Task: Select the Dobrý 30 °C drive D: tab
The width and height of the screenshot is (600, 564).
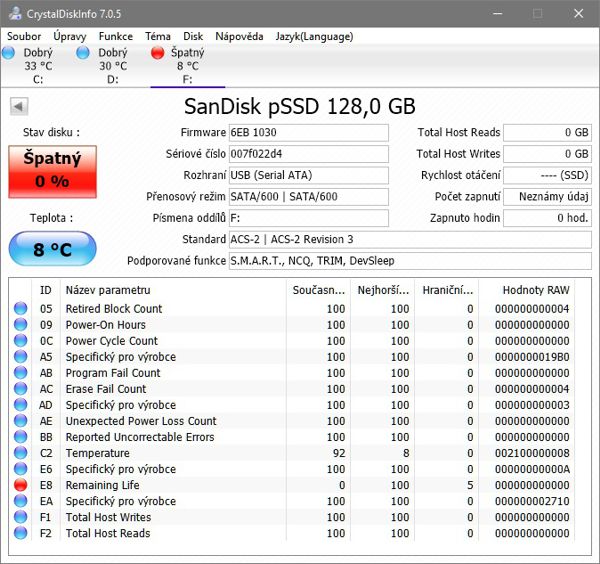Action: tap(112, 66)
